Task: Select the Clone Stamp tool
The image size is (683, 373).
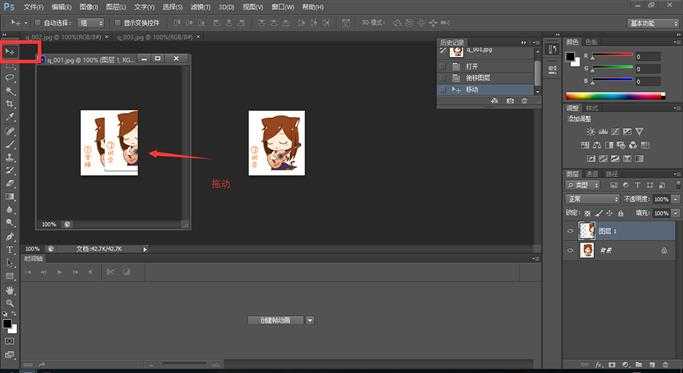Action: click(10, 157)
